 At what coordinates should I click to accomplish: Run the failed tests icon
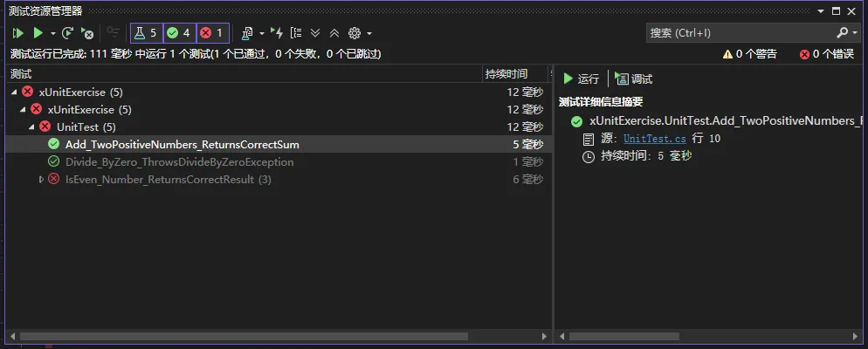pos(87,33)
